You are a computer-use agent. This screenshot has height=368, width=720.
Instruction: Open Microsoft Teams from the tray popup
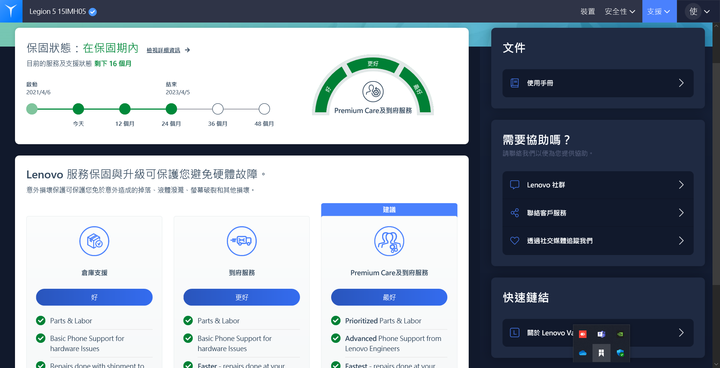click(601, 334)
